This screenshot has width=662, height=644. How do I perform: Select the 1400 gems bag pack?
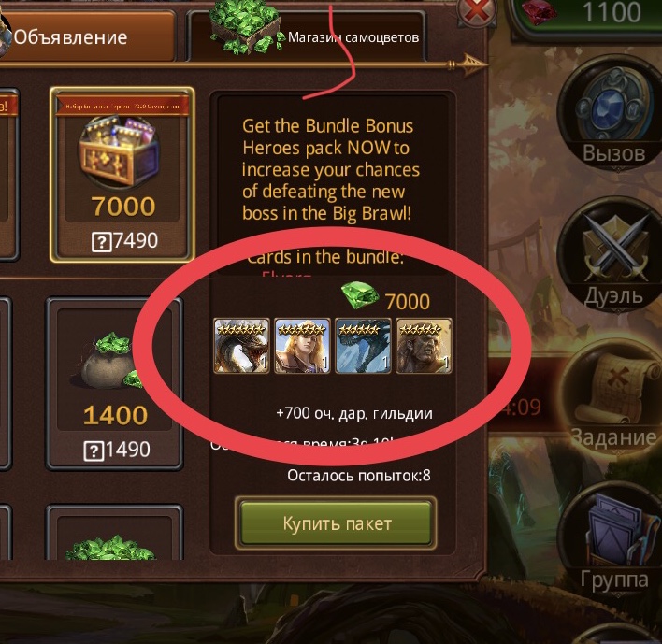[x=114, y=383]
